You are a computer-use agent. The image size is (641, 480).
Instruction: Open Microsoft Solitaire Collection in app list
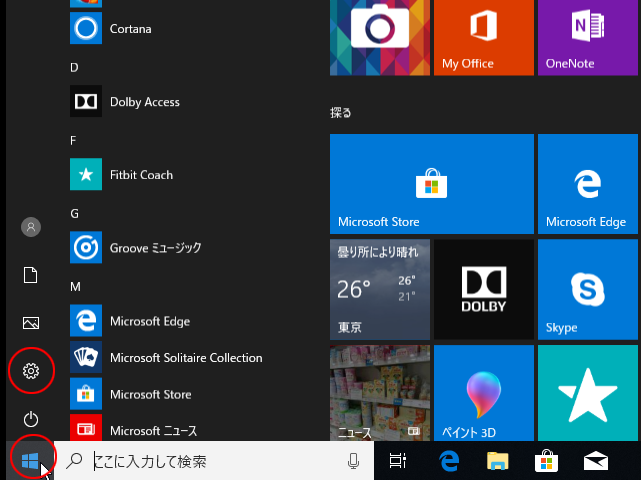[185, 358]
